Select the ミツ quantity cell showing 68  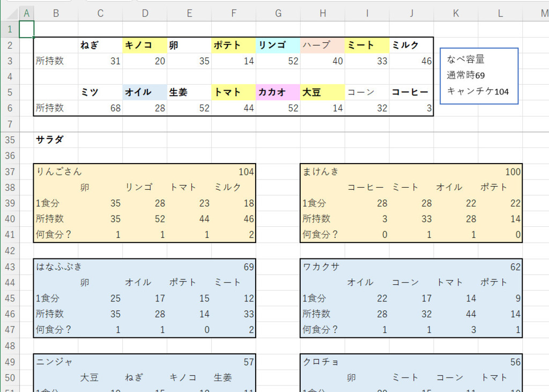pyautogui.click(x=100, y=108)
